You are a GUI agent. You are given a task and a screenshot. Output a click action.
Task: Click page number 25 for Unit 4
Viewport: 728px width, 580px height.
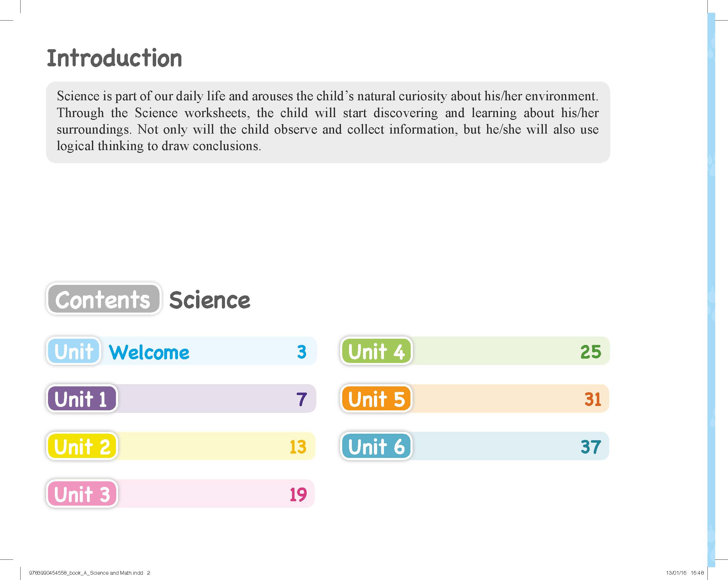[591, 351]
